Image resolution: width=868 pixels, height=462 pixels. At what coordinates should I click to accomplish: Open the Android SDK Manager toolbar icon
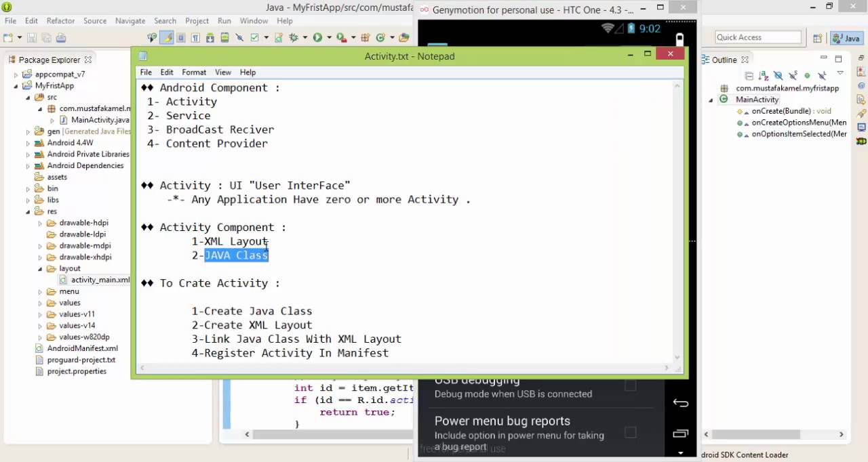pos(210,38)
